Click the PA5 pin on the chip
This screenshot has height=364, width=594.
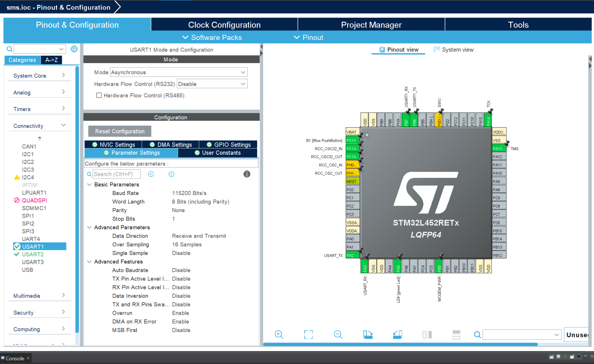[x=398, y=266]
